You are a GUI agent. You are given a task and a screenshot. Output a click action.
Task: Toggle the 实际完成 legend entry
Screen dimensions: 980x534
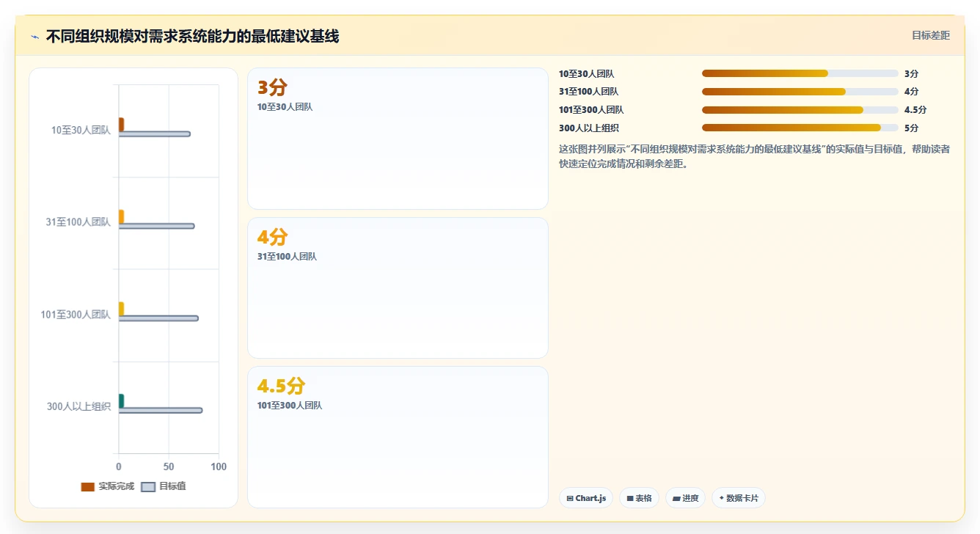click(107, 486)
